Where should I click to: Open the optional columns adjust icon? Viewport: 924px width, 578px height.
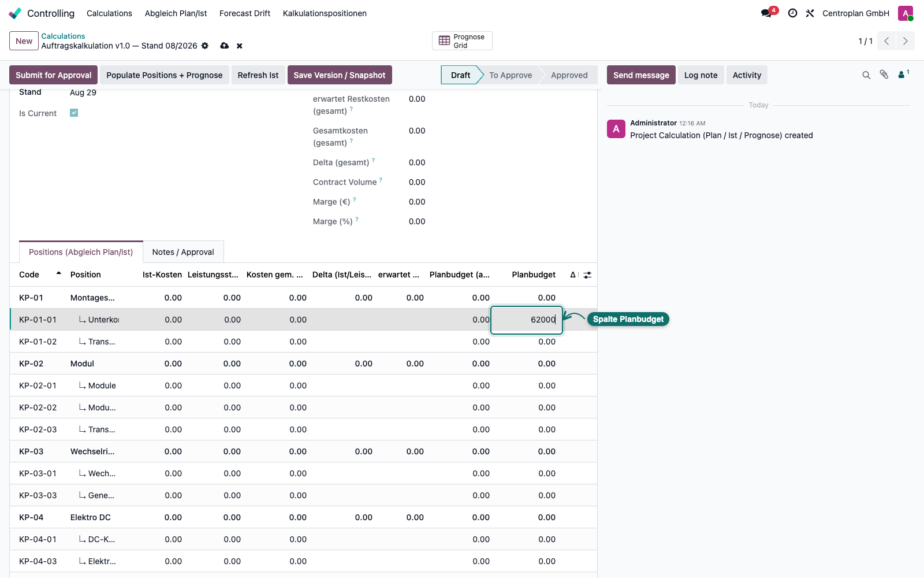(587, 275)
